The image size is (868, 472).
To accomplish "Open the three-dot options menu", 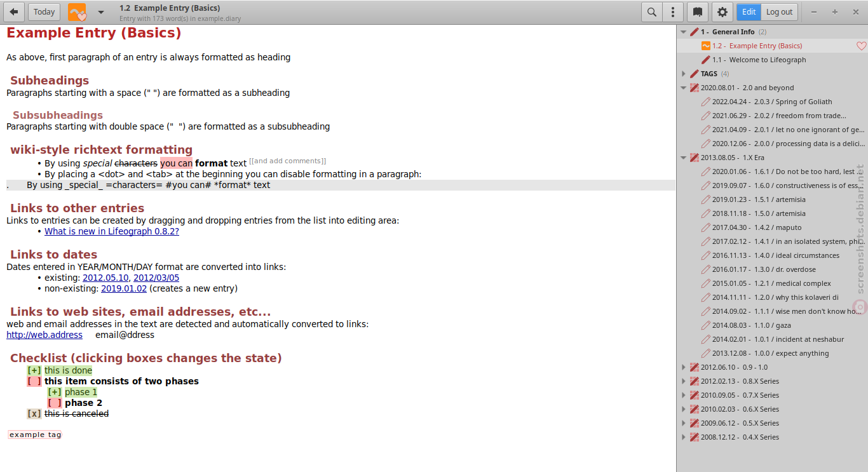I will pyautogui.click(x=673, y=12).
